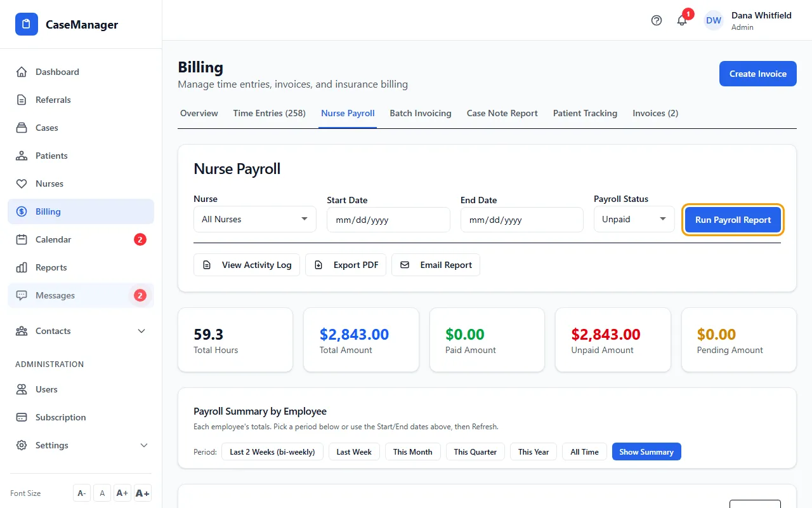The image size is (812, 508).
Task: Click the Cases briefcase icon in sidebar
Action: coord(22,128)
